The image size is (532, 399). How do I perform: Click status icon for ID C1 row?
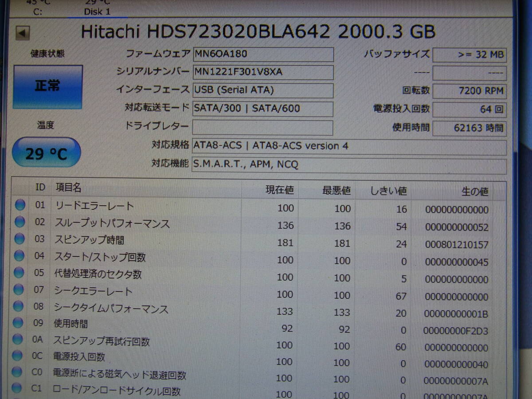tap(17, 388)
